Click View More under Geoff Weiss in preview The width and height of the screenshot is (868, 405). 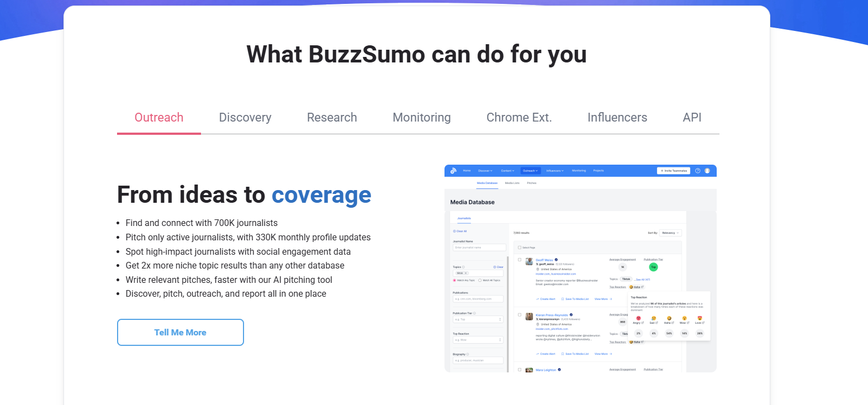point(603,299)
